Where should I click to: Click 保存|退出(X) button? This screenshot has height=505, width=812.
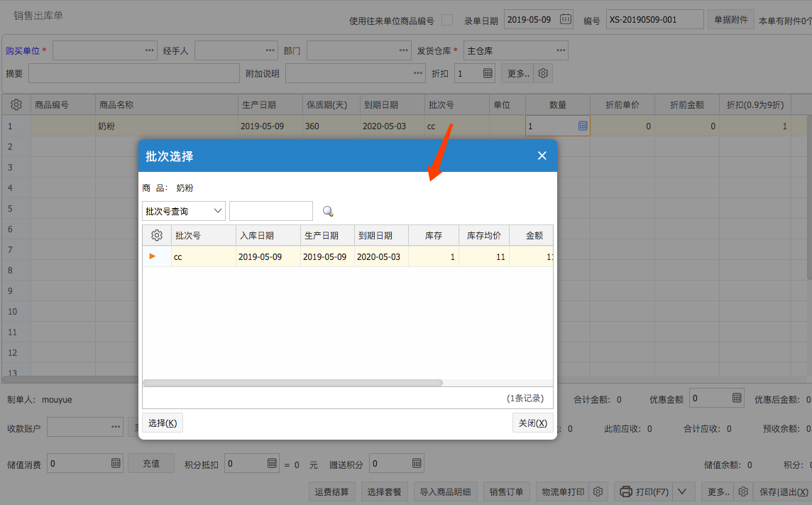(783, 492)
